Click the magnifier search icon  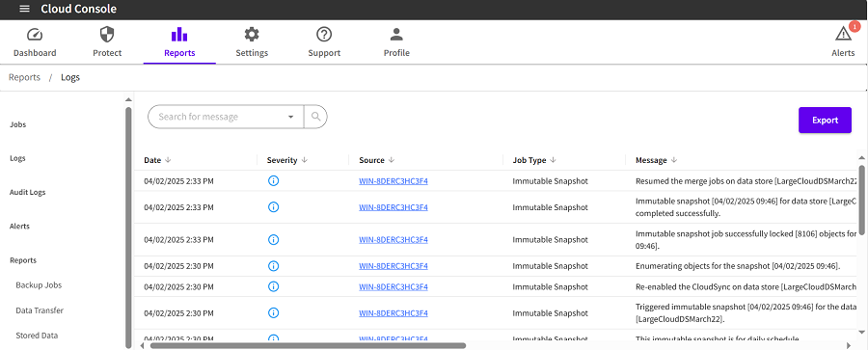coord(315,117)
